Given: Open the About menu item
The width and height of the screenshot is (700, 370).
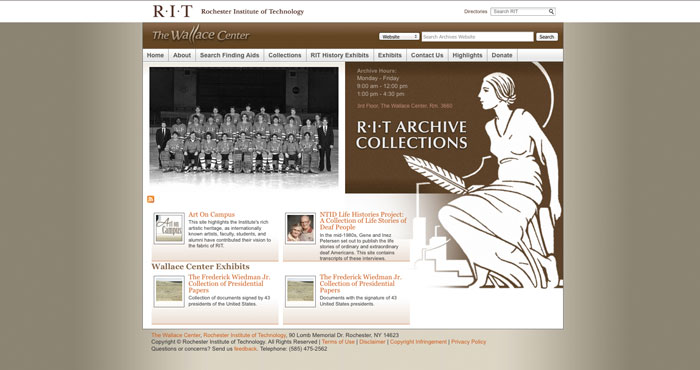Looking at the screenshot, I should [182, 55].
